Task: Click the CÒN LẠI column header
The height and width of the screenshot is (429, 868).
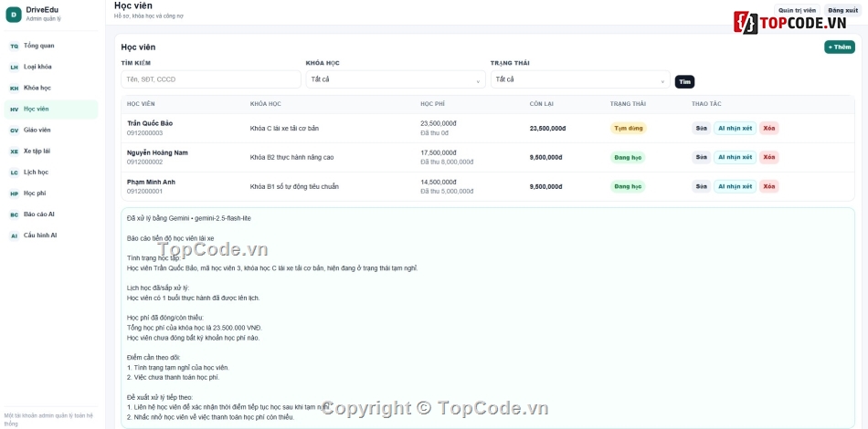Action: pos(542,104)
